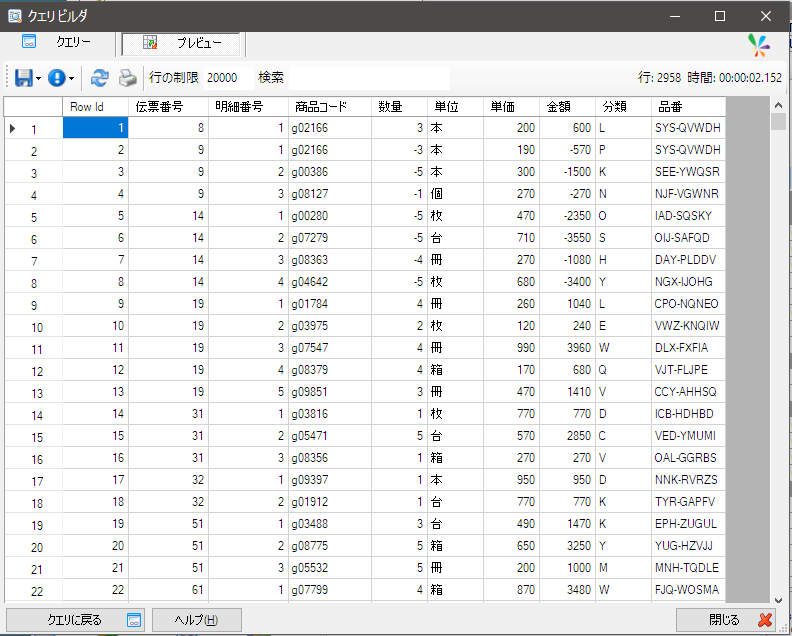Viewport: 792px width, 636px height.
Task: Click the cell OAL-GGRBS
Action: click(x=688, y=458)
